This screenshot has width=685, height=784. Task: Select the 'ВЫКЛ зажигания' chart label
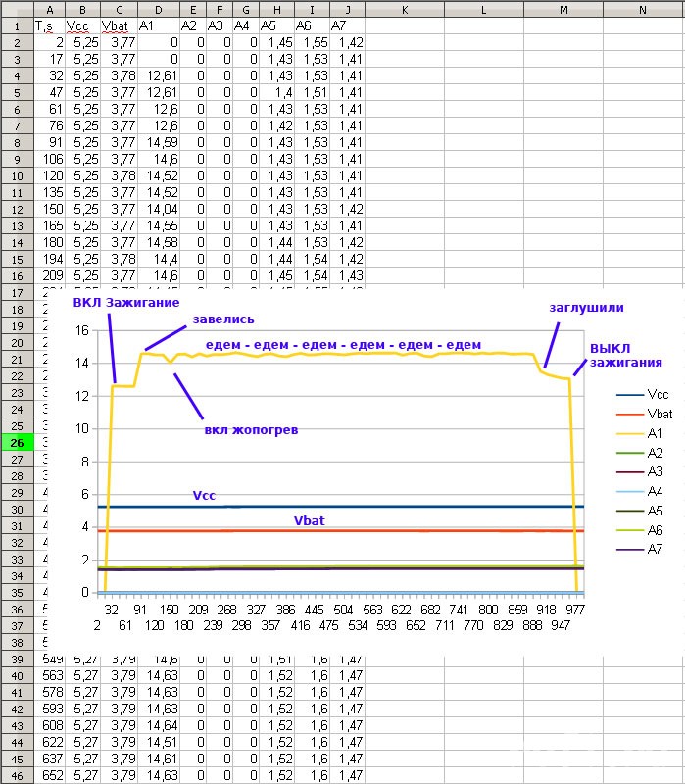(624, 355)
